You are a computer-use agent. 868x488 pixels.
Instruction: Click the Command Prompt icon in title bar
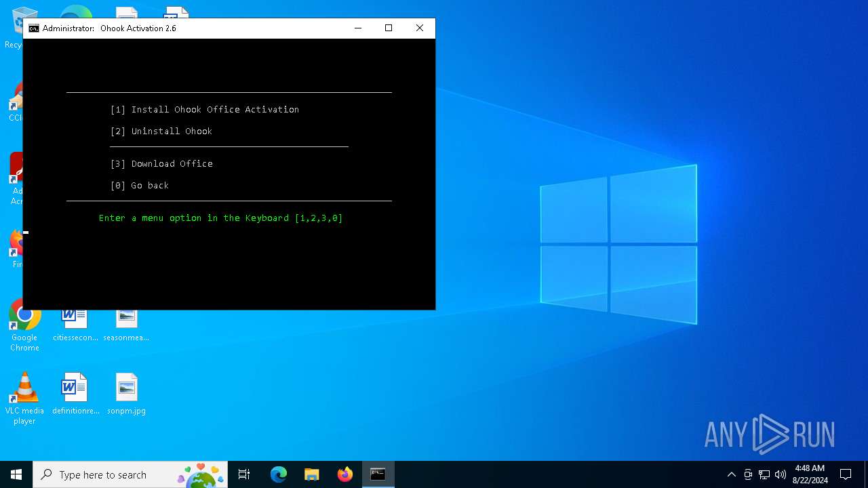click(x=34, y=28)
